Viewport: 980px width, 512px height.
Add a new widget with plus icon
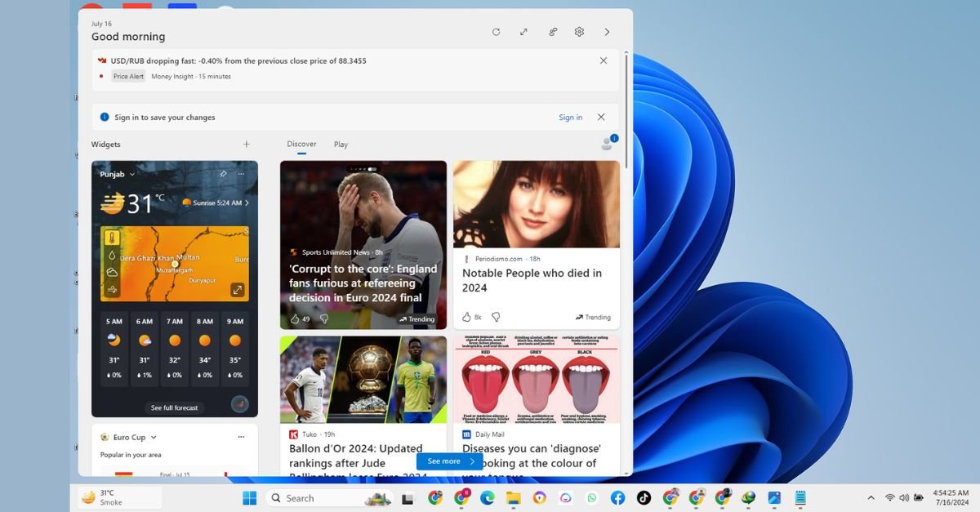point(247,145)
